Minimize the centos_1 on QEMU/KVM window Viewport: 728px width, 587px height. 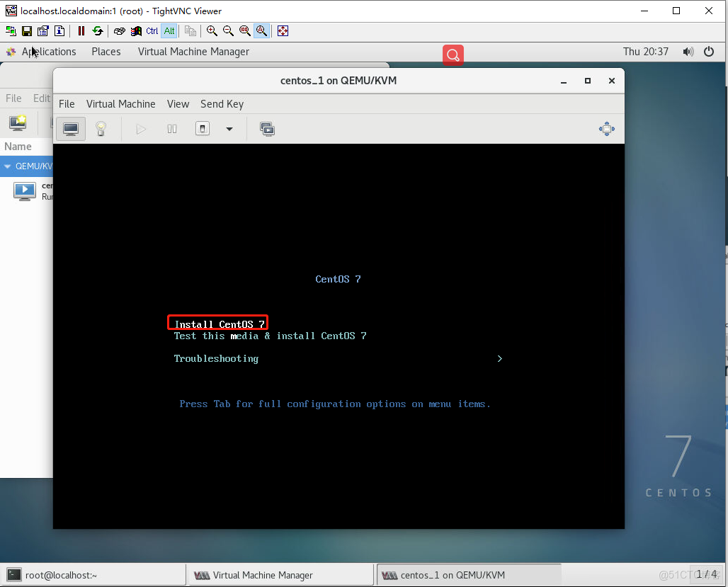coord(564,81)
